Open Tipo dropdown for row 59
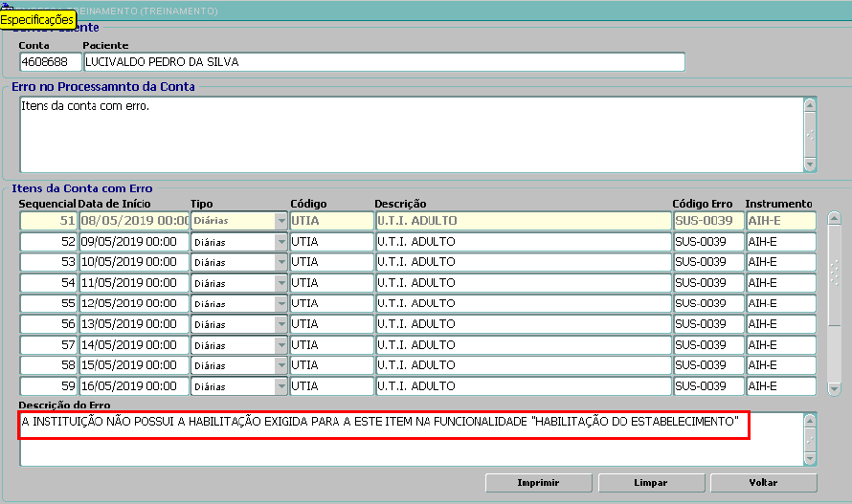This screenshot has height=504, width=852. pyautogui.click(x=280, y=386)
